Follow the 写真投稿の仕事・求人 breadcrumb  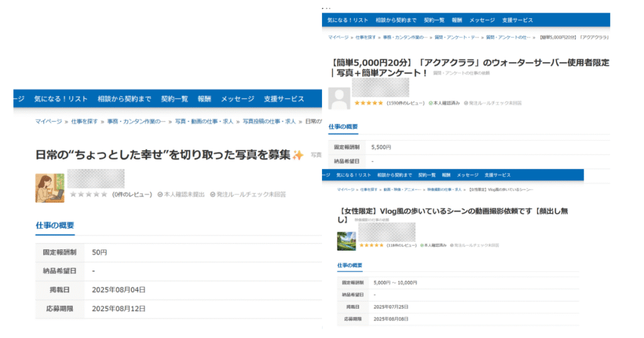pos(269,121)
